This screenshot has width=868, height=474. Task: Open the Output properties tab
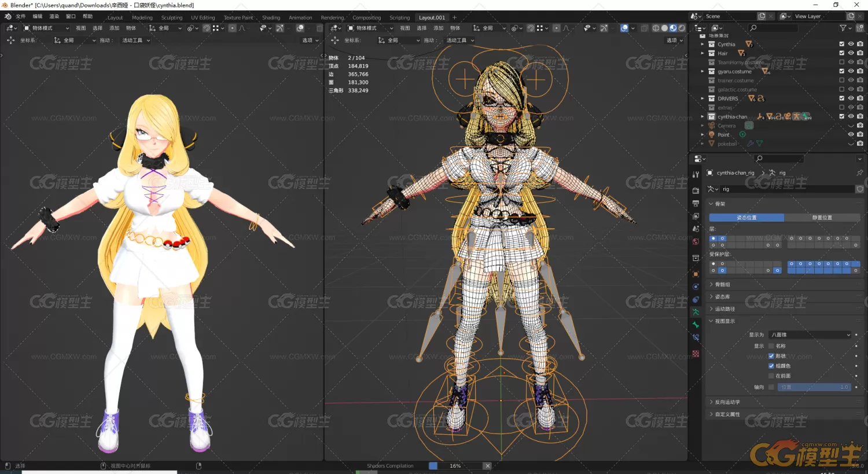coord(696,203)
